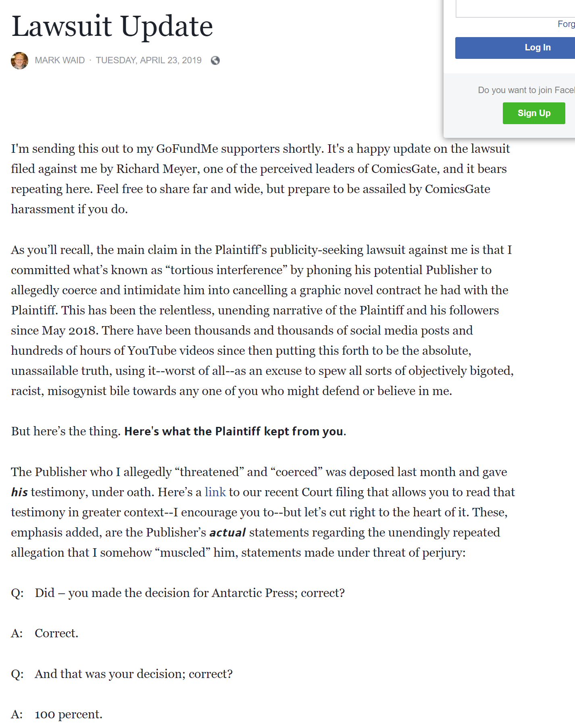Image resolution: width=575 pixels, height=728 pixels.
Task: Click the blue Log In button
Action: (515, 48)
